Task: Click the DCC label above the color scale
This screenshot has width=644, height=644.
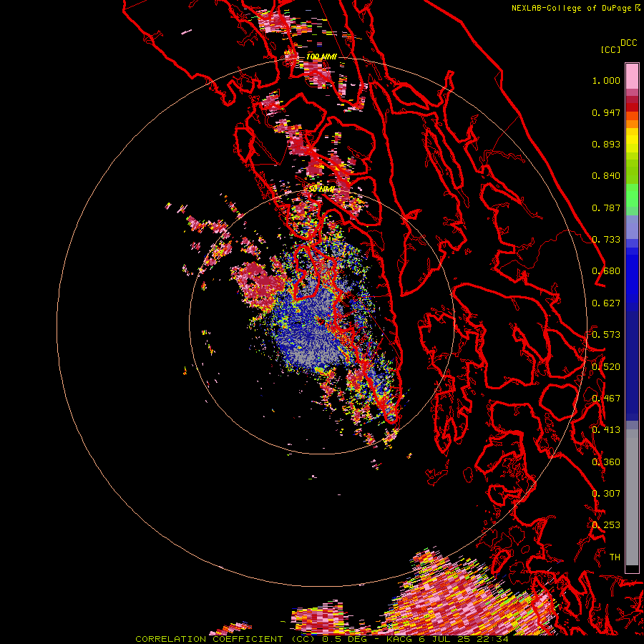Action: pyautogui.click(x=628, y=42)
